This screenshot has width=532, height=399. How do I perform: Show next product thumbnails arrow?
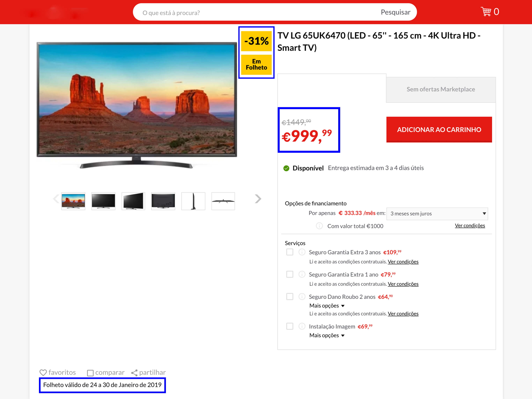[258, 199]
